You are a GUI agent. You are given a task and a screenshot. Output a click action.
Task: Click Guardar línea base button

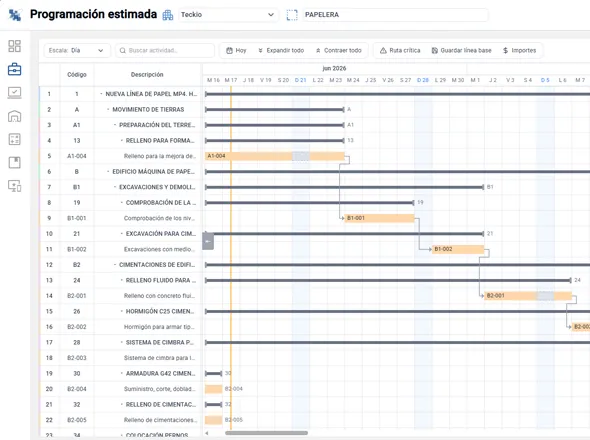pyautogui.click(x=461, y=50)
